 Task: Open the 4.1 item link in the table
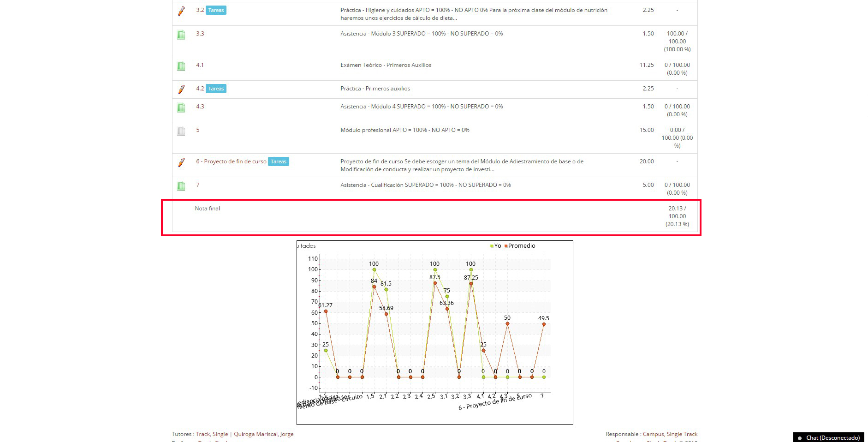point(200,65)
